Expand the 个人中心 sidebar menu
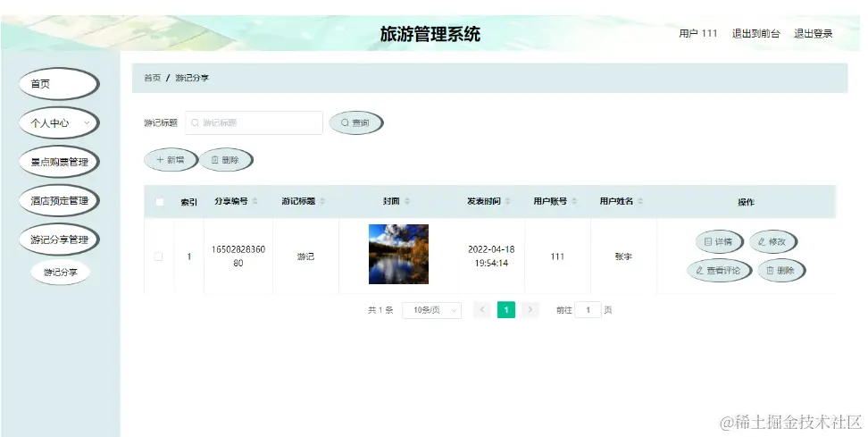Viewport: 868px width, 437px height. [59, 123]
